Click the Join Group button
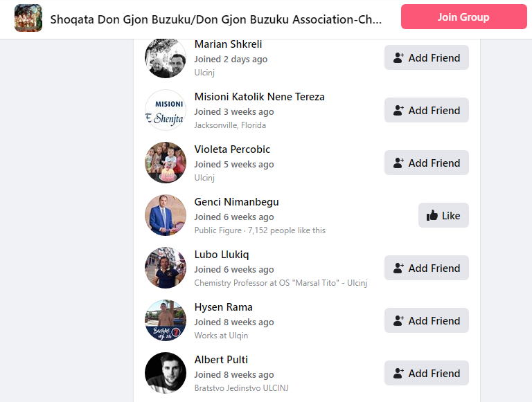The height and width of the screenshot is (402, 532). point(463,17)
